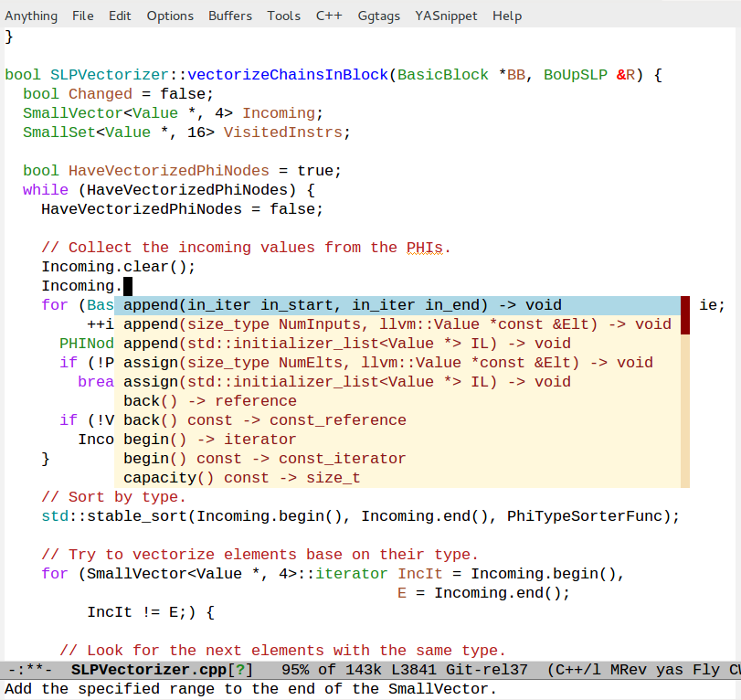Click the 'bool Changed = false;' line
The height and width of the screenshot is (700, 741).
pyautogui.click(x=118, y=94)
